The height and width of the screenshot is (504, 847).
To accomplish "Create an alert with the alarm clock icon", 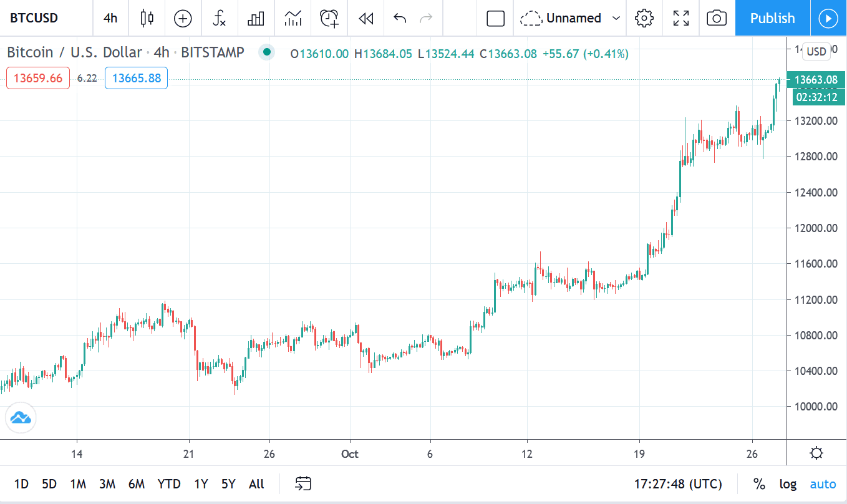I will (329, 18).
